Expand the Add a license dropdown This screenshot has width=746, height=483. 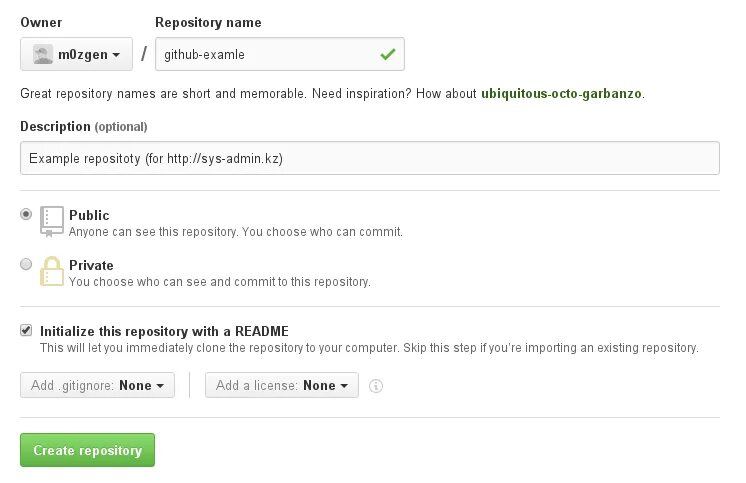click(282, 385)
